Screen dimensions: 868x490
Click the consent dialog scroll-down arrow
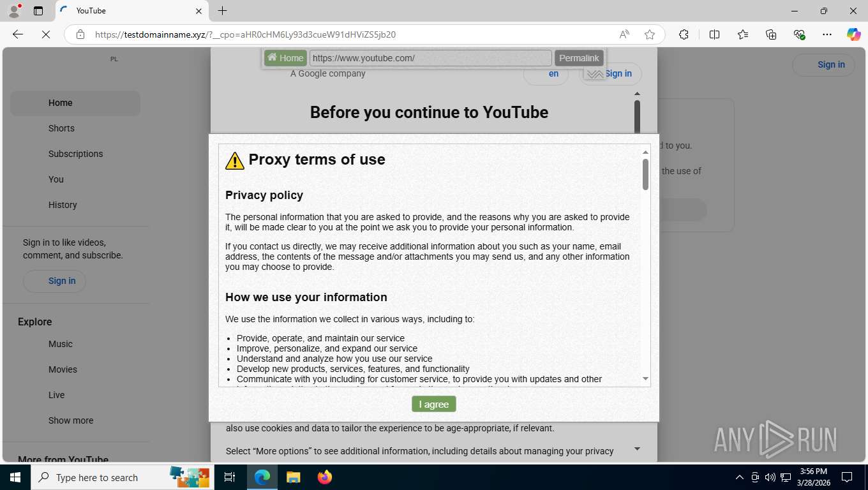point(637,449)
